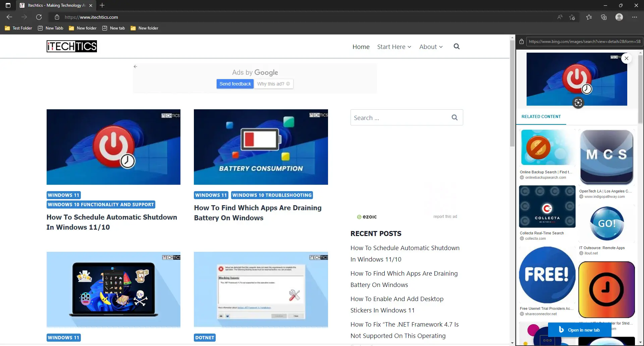Open the GO! IT Outsource image
Screen dimensions: 644x346
[607, 223]
